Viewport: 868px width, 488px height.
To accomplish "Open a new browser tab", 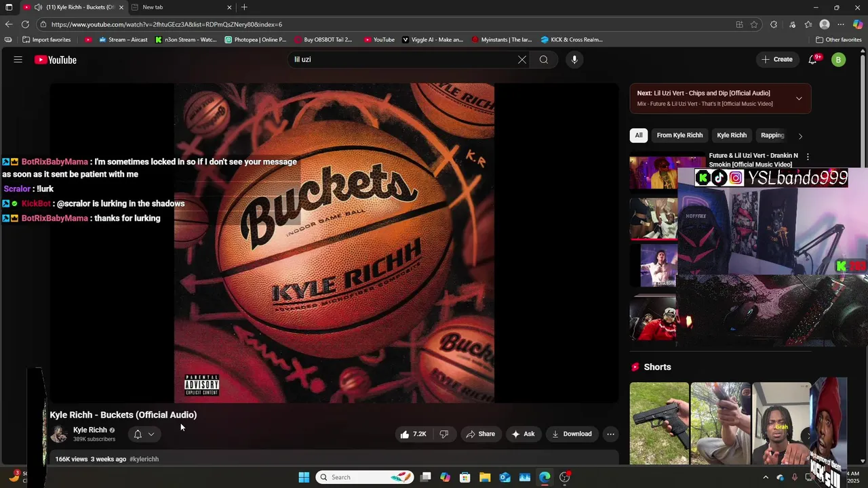I will 244,7.
